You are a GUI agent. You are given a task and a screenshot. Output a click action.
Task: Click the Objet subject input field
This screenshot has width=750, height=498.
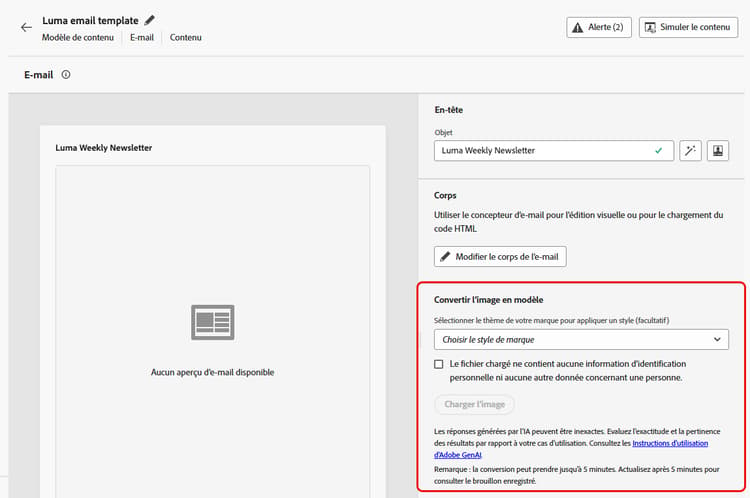pos(554,151)
